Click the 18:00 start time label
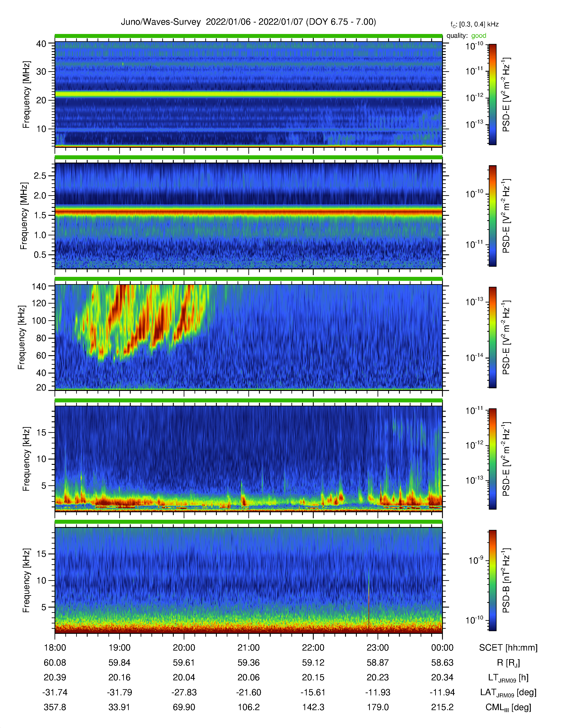Viewport: 563px width, 728px height. (x=55, y=648)
